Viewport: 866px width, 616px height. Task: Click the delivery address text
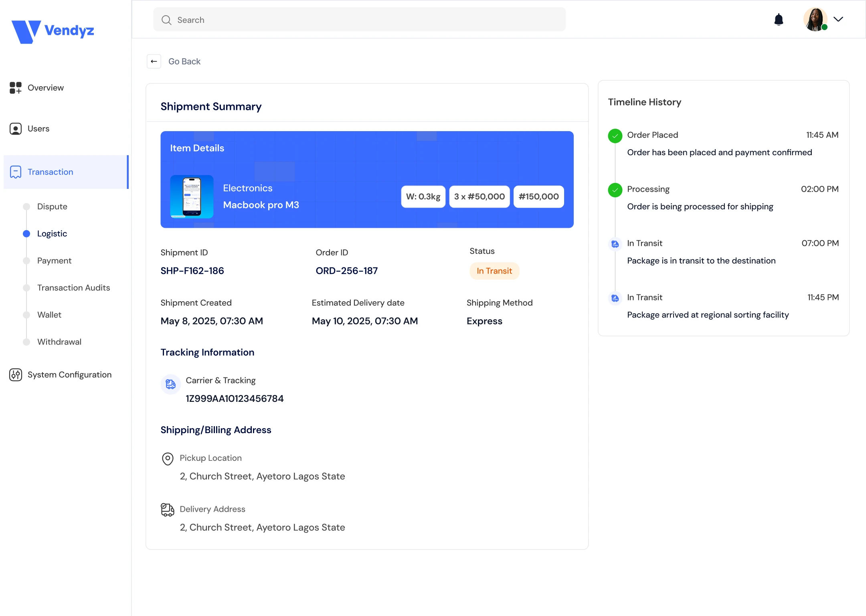[x=262, y=528]
